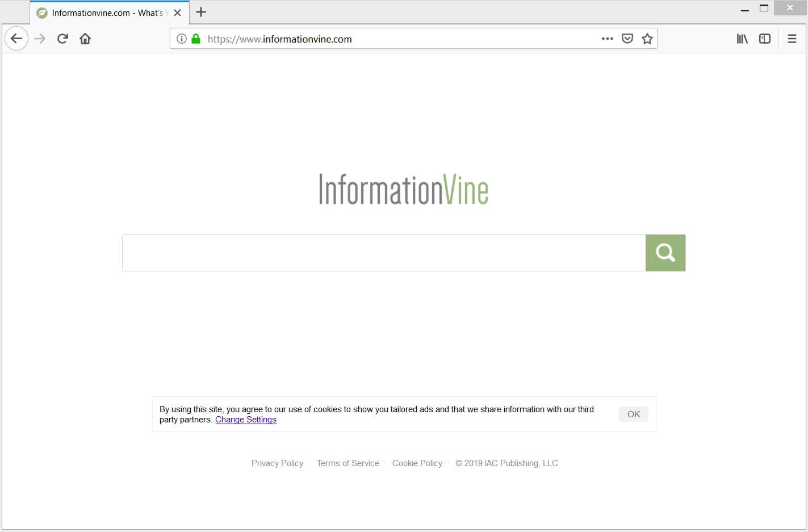Viewport: 808px width, 532px height.
Task: Toggle the browser sidebar
Action: click(765, 39)
